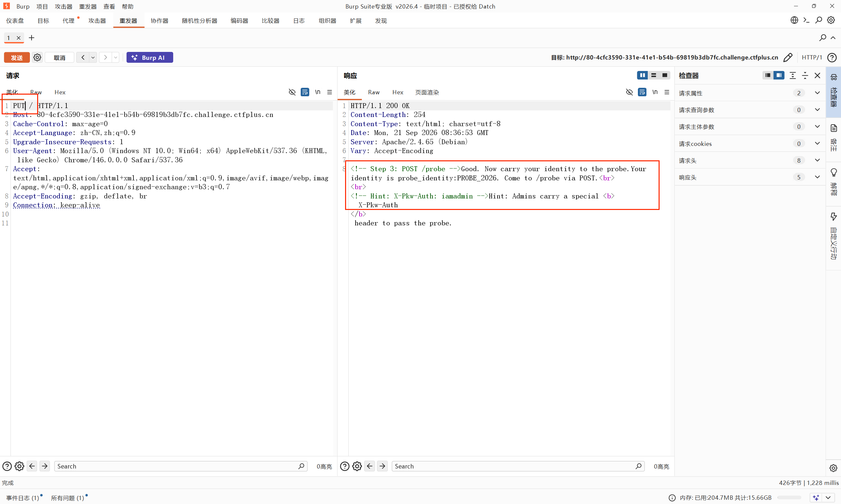Screen dimensions: 841x504
Task: Close the 检查器 inspector panel
Action: [817, 75]
